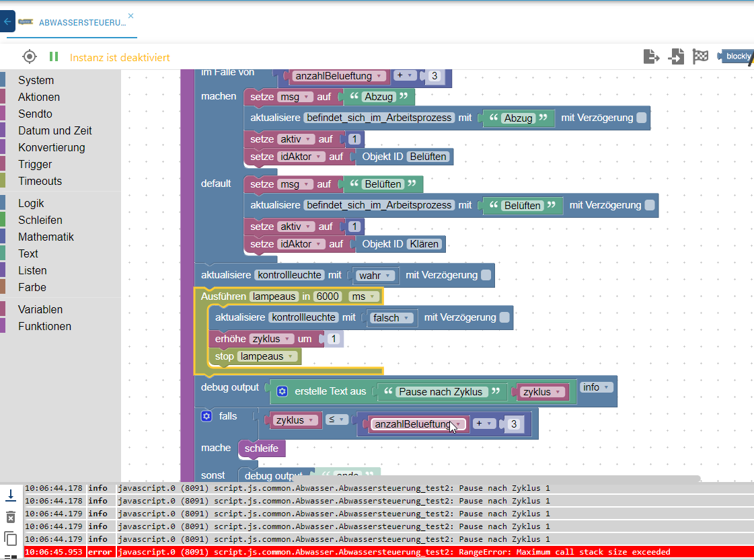Open the Logik toolbox category

(31, 203)
